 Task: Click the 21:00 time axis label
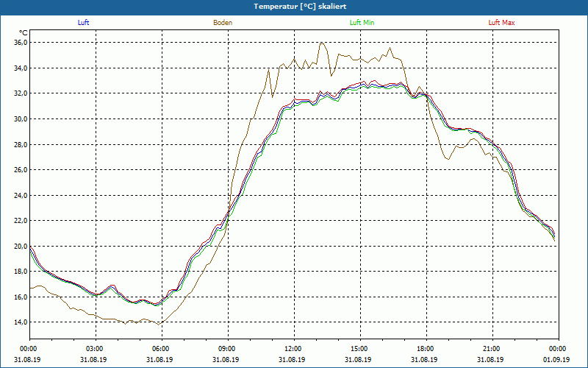pos(492,349)
